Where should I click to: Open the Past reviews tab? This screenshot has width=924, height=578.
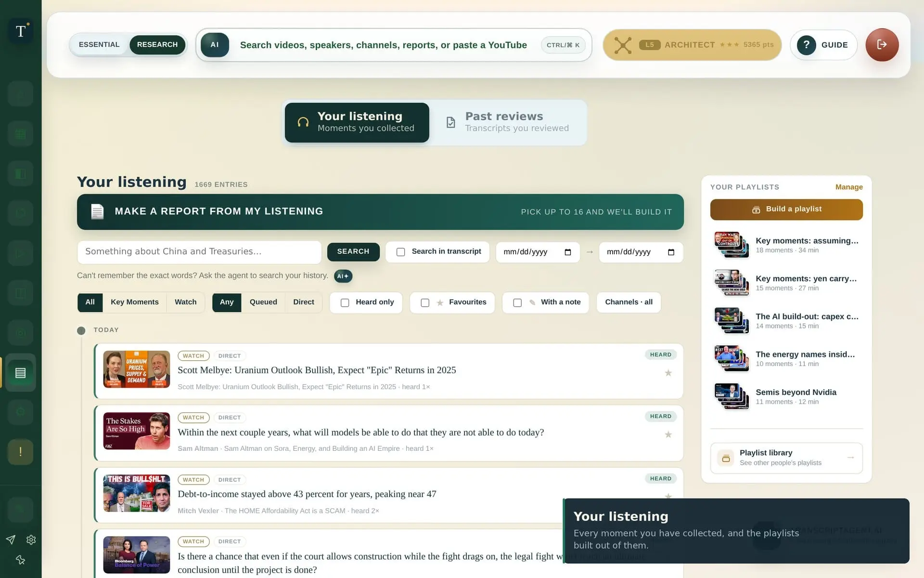[509, 122]
